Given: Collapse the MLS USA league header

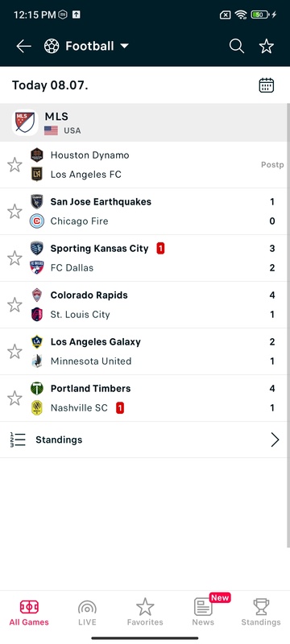Looking at the screenshot, I should click(143, 122).
